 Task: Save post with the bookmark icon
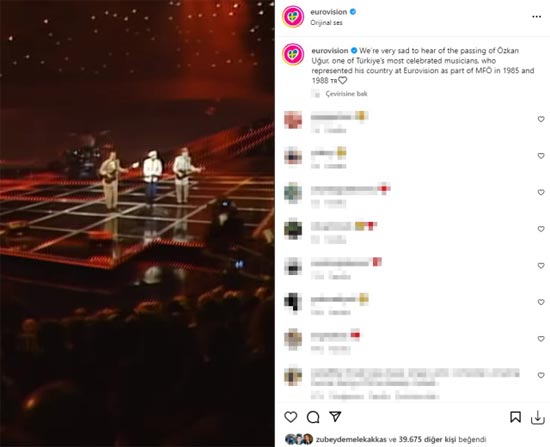(x=515, y=417)
